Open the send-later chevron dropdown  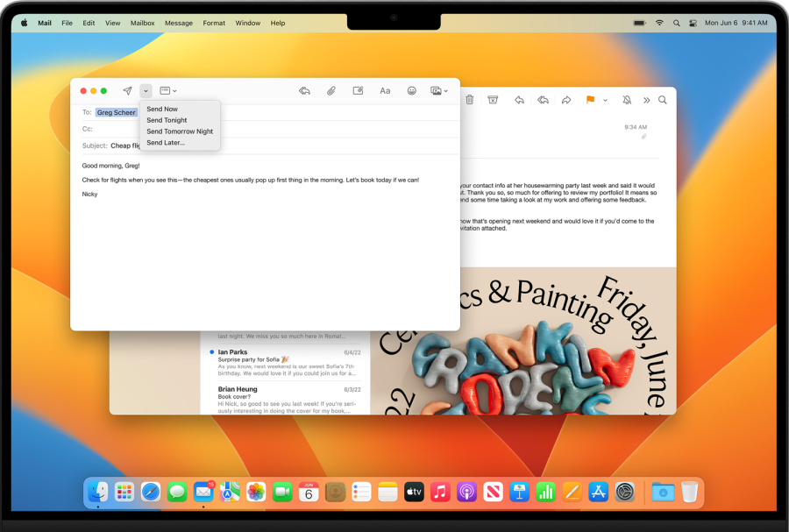[x=146, y=91]
